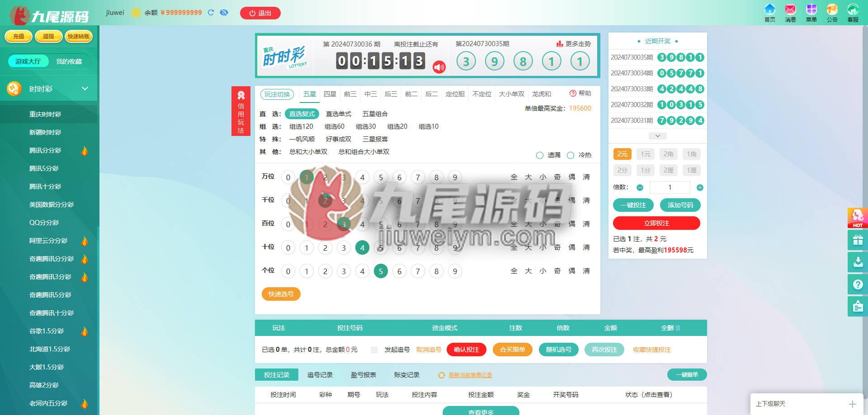Select the 冷热 radio option
The height and width of the screenshot is (415, 868).
571,155
